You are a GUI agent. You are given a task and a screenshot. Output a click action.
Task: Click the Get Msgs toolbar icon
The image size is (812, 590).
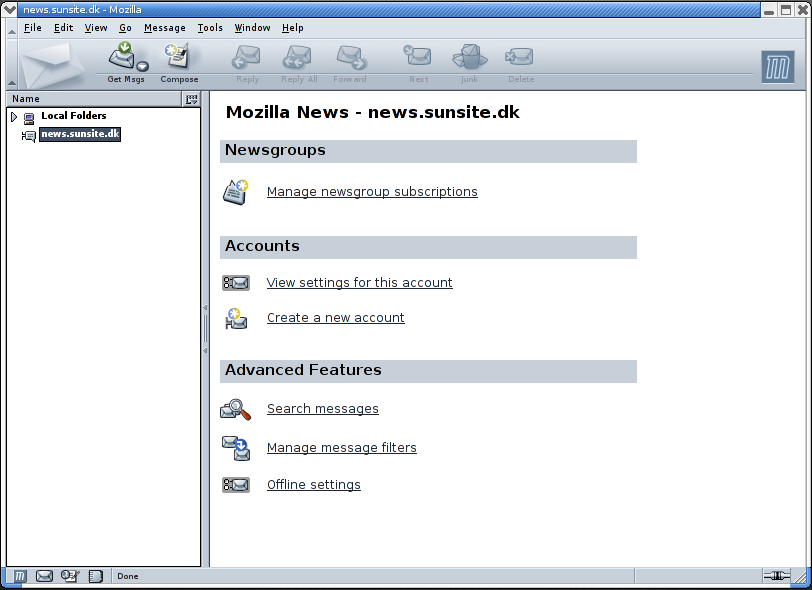click(122, 58)
